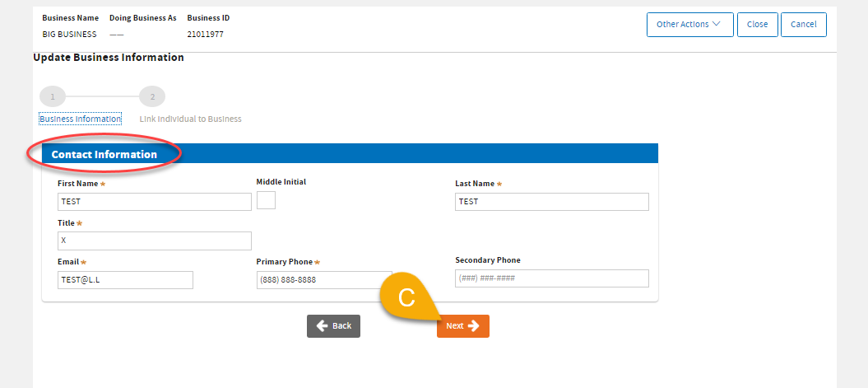
Task: Click the Contact Information section header
Action: pyautogui.click(x=104, y=154)
